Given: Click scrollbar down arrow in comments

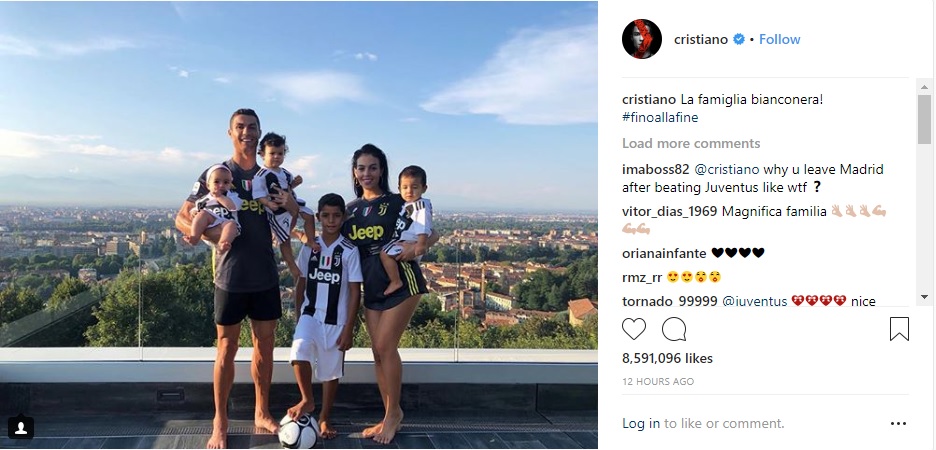Looking at the screenshot, I should [x=924, y=297].
